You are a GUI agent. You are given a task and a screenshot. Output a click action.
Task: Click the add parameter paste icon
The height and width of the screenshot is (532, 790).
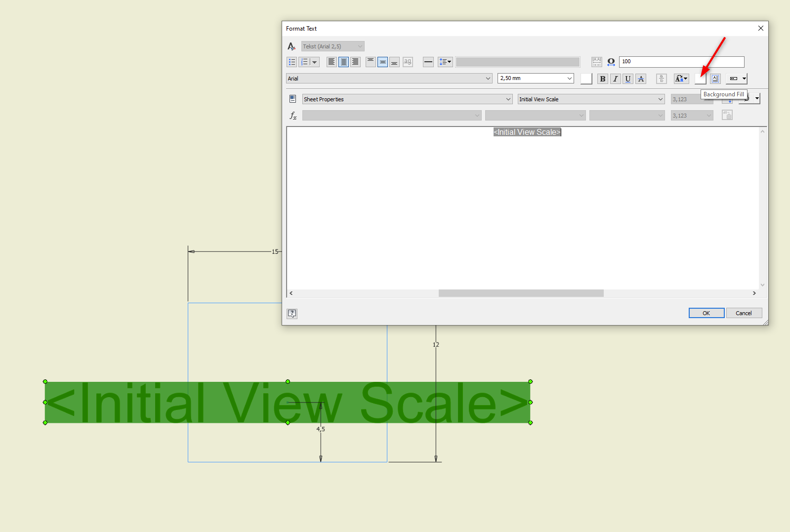tap(727, 115)
